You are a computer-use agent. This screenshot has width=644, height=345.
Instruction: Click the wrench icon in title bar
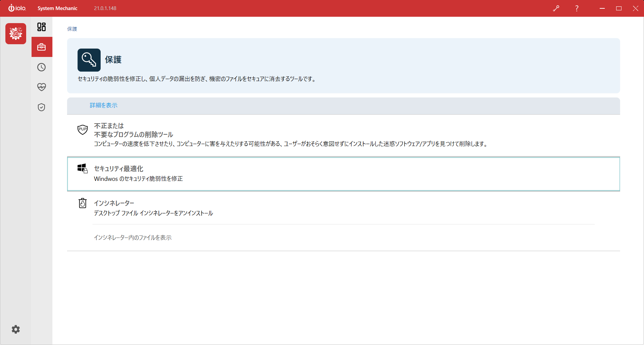pyautogui.click(x=556, y=8)
